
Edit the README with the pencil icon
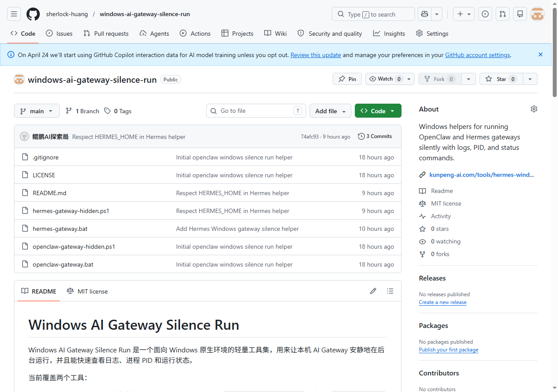(373, 291)
